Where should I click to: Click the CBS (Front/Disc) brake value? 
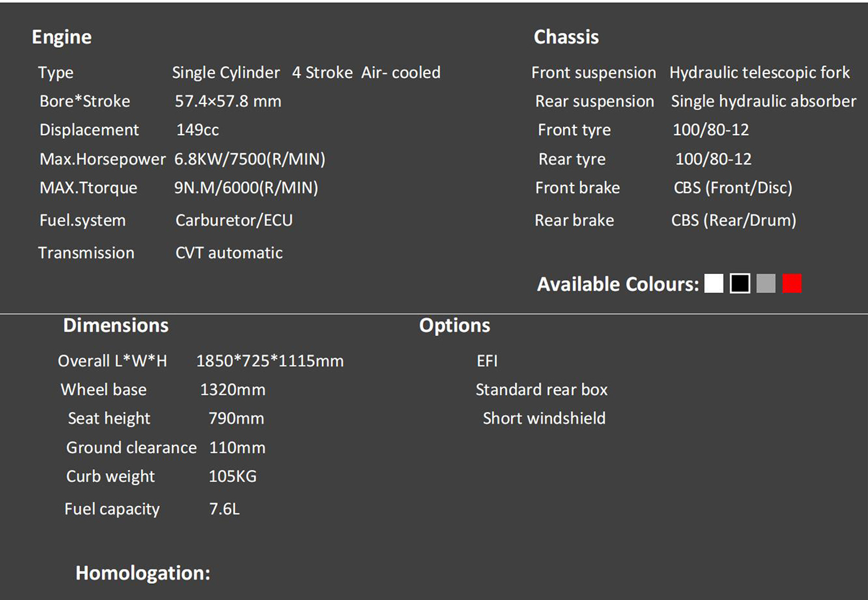(x=733, y=188)
